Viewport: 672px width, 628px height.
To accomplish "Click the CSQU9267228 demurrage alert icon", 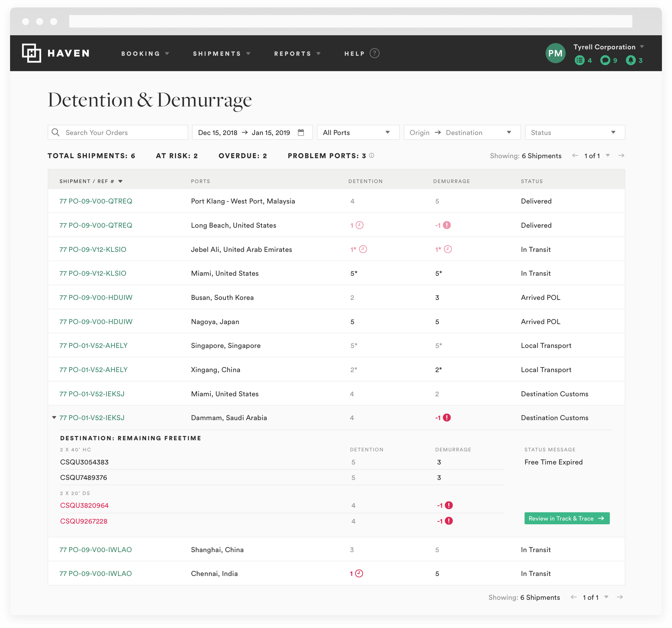I will click(x=449, y=521).
